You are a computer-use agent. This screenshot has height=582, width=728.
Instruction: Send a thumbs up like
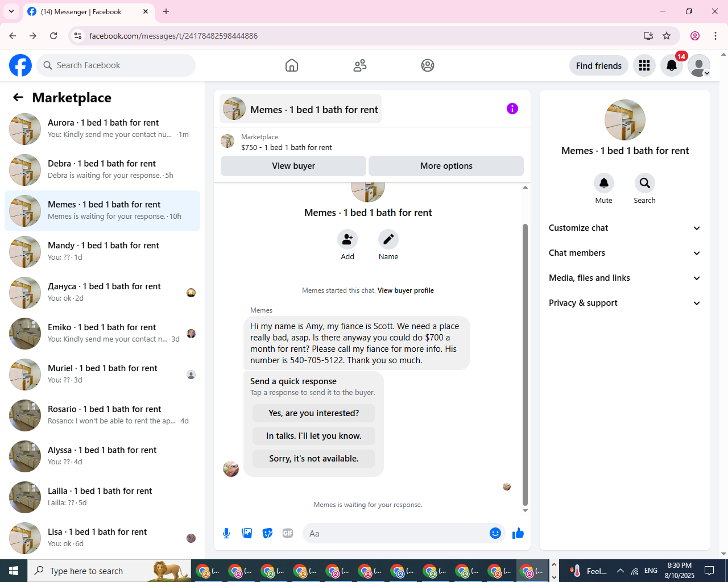(x=518, y=533)
